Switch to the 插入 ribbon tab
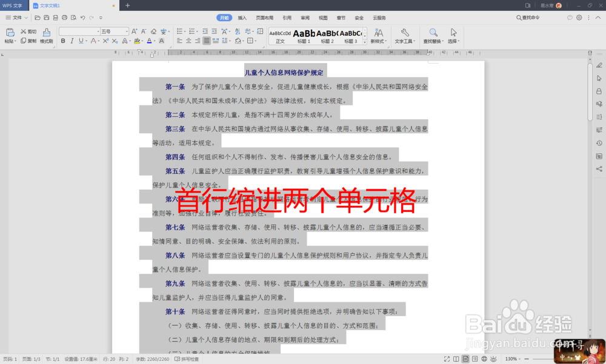This screenshot has height=364, width=606. click(242, 18)
